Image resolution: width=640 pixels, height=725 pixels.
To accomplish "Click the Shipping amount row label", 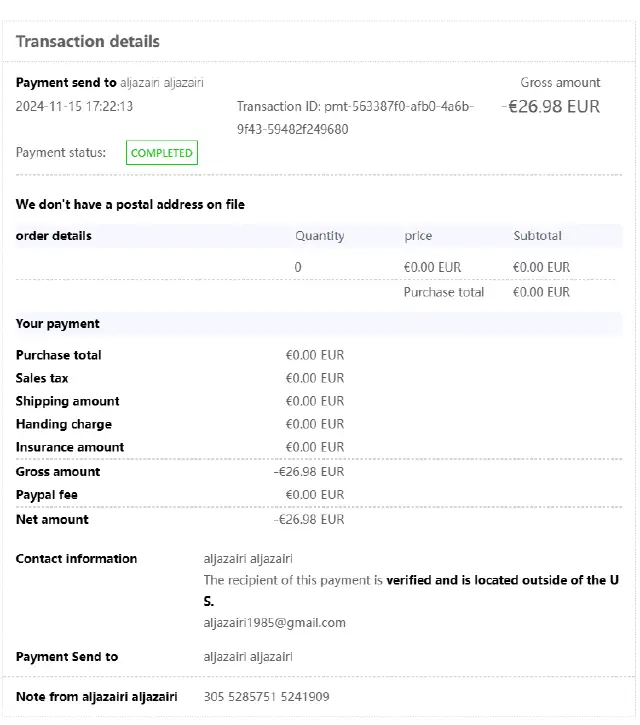I will (x=67, y=401).
